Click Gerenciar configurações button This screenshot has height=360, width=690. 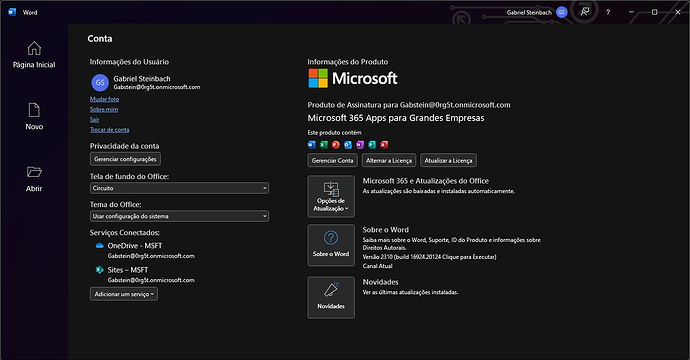point(125,159)
